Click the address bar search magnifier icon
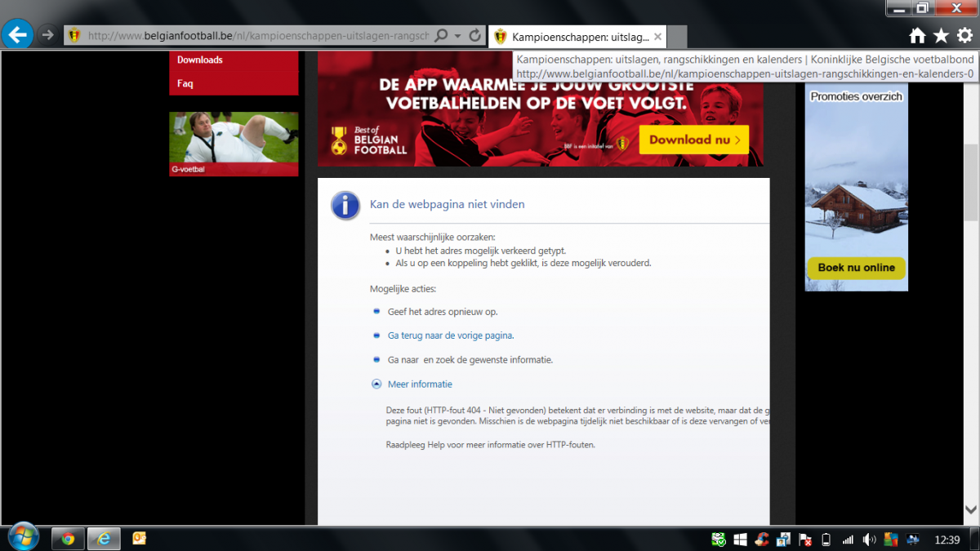Viewport: 980px width, 551px height. coord(441,35)
